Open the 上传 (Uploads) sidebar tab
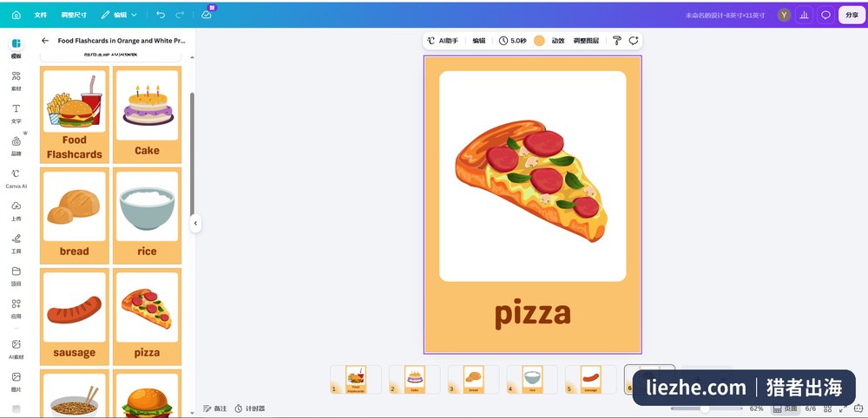The image size is (868, 418). pos(16,211)
